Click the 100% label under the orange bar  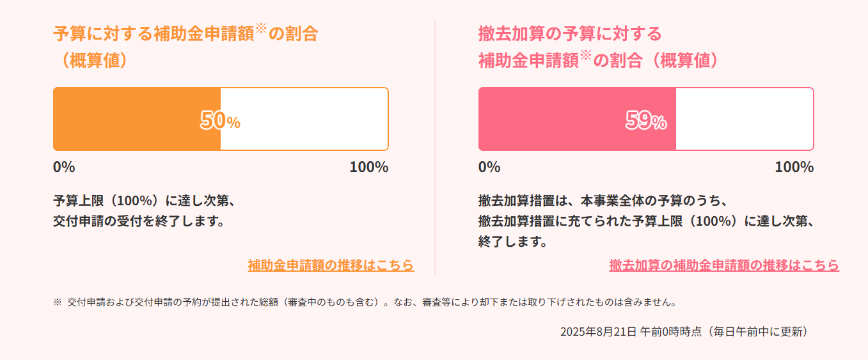[368, 168]
